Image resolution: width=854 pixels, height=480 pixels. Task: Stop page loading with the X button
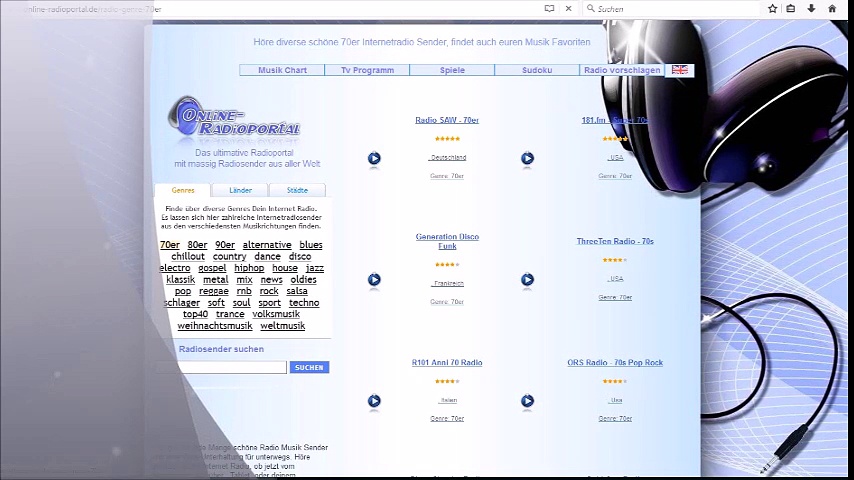(569, 8)
